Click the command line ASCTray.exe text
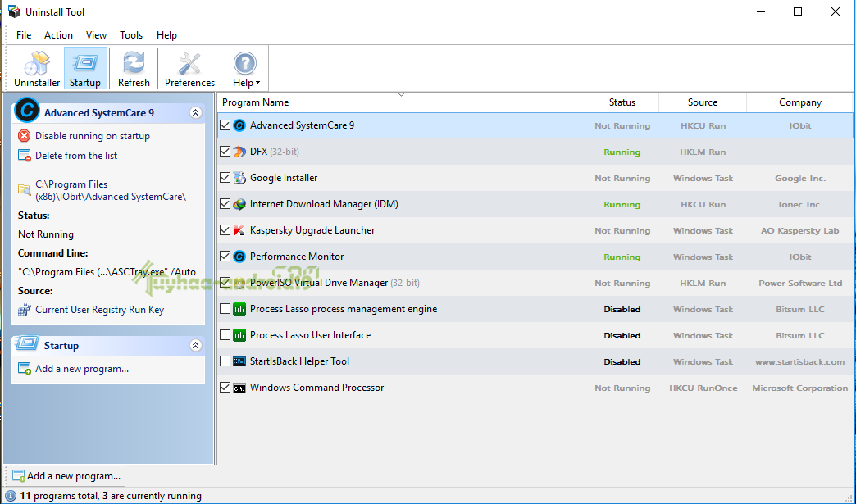Image resolution: width=856 pixels, height=504 pixels. point(107,271)
